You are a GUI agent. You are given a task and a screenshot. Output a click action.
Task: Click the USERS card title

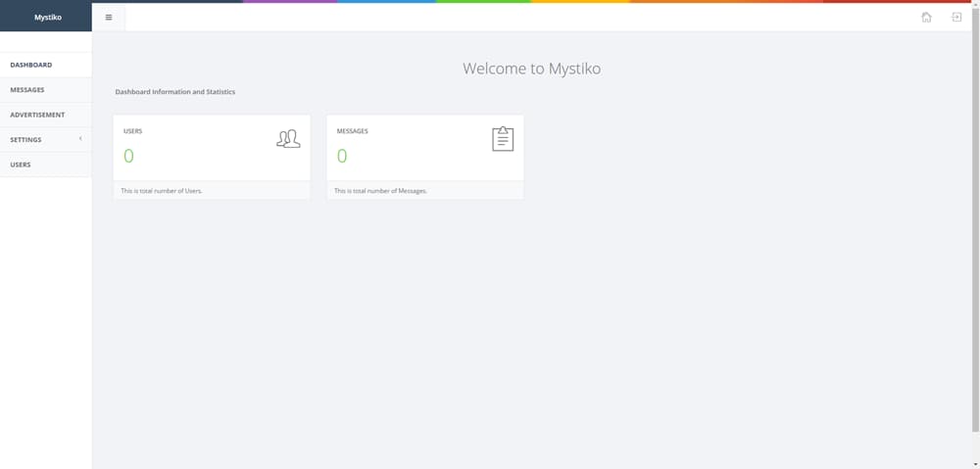[132, 130]
